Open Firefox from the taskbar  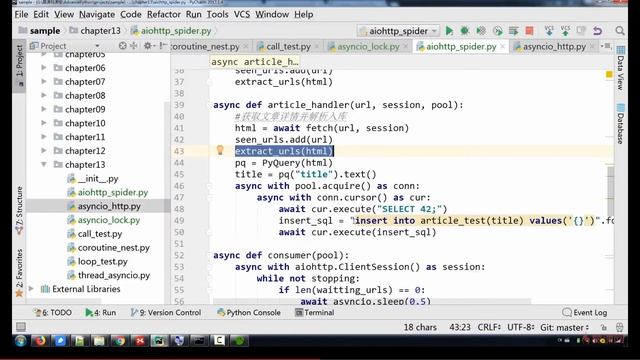(x=40, y=340)
